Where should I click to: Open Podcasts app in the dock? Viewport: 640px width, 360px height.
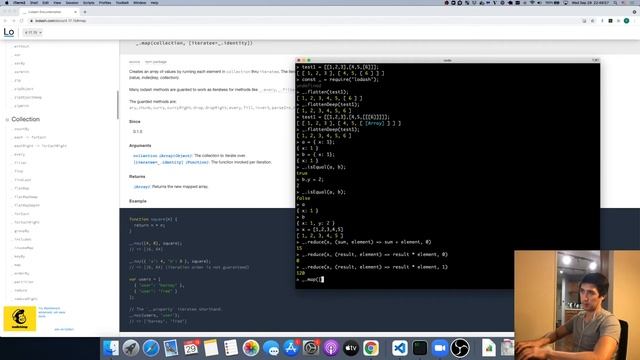[331, 348]
